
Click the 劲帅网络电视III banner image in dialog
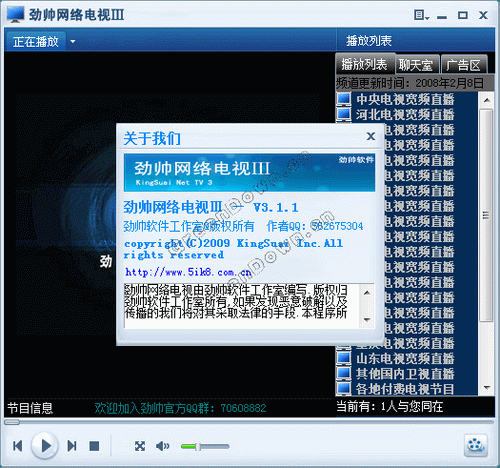[x=249, y=173]
